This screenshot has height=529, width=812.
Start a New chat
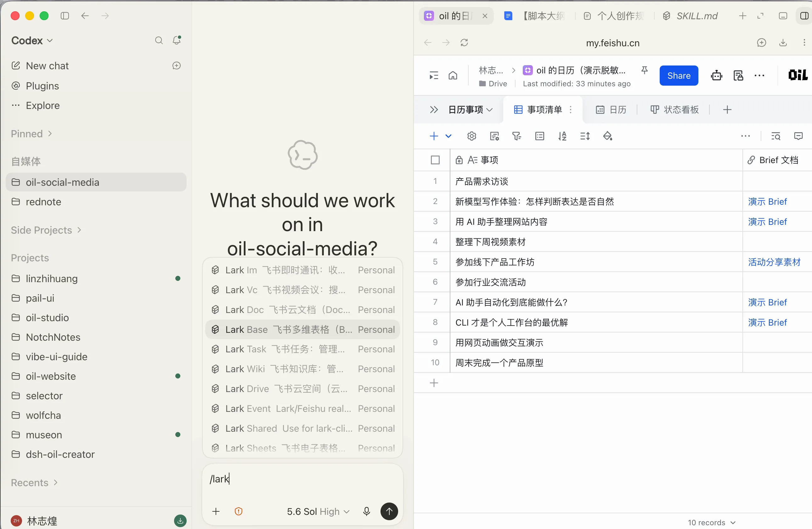click(x=47, y=65)
